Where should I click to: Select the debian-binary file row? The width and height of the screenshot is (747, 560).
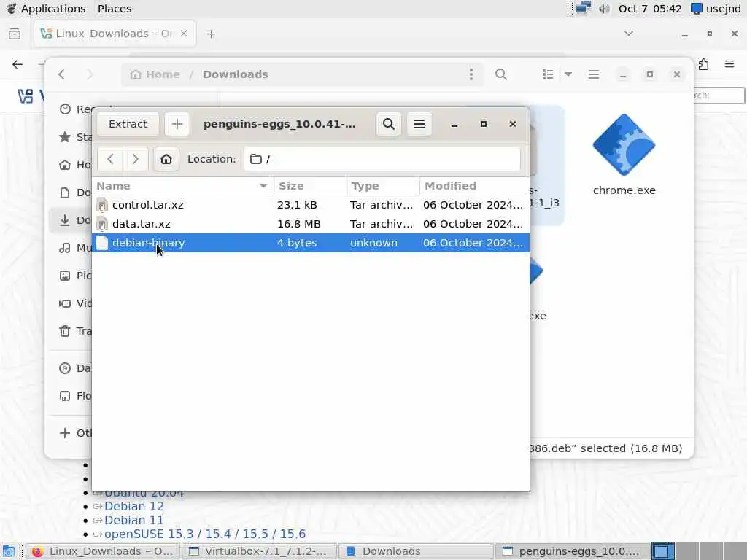point(311,243)
